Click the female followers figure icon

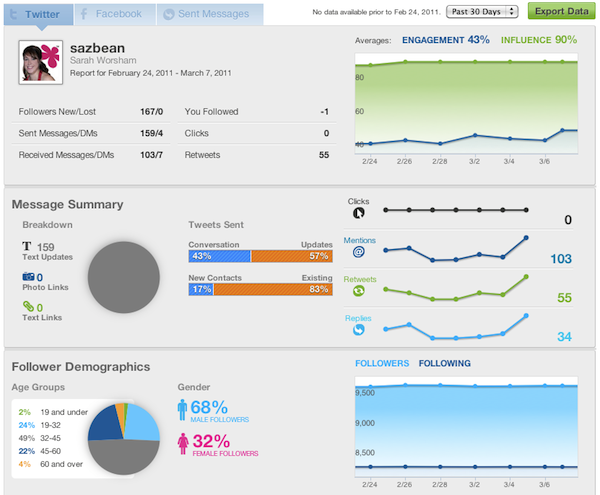point(183,443)
